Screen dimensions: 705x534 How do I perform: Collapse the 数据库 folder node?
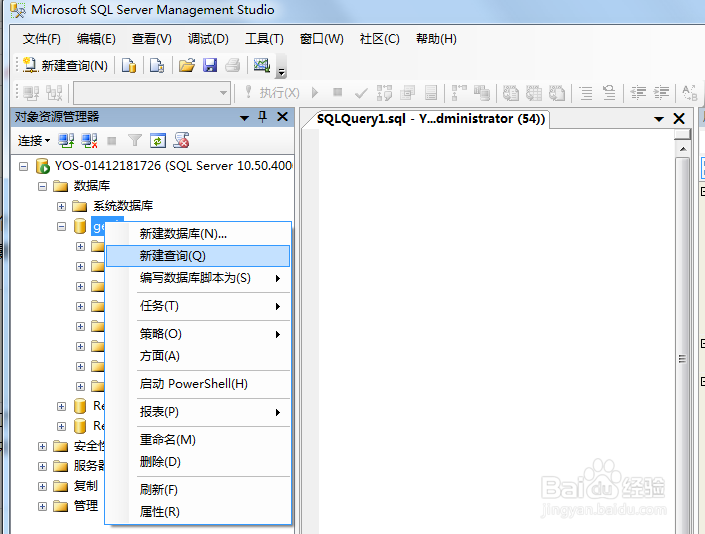coord(42,186)
